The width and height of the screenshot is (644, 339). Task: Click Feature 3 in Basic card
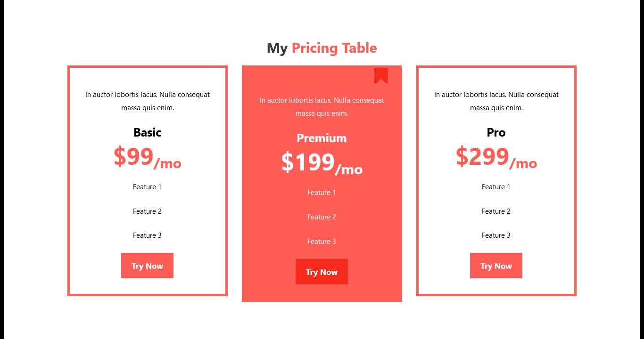pyautogui.click(x=147, y=235)
